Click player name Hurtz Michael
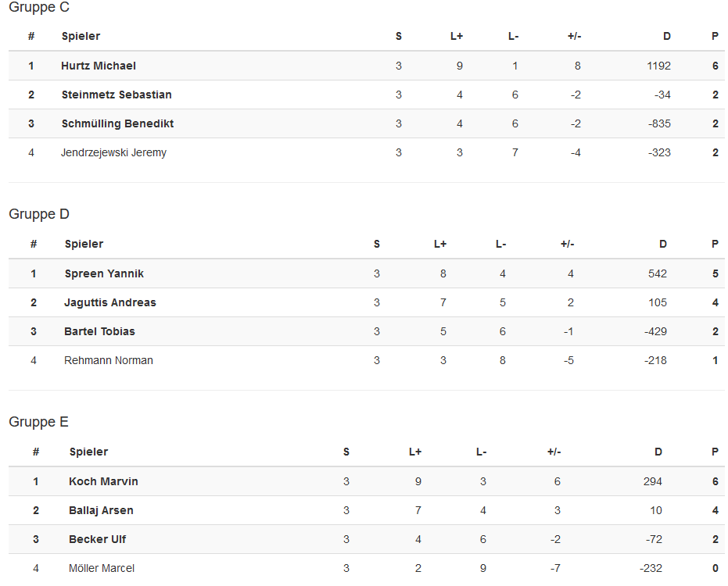 (99, 66)
